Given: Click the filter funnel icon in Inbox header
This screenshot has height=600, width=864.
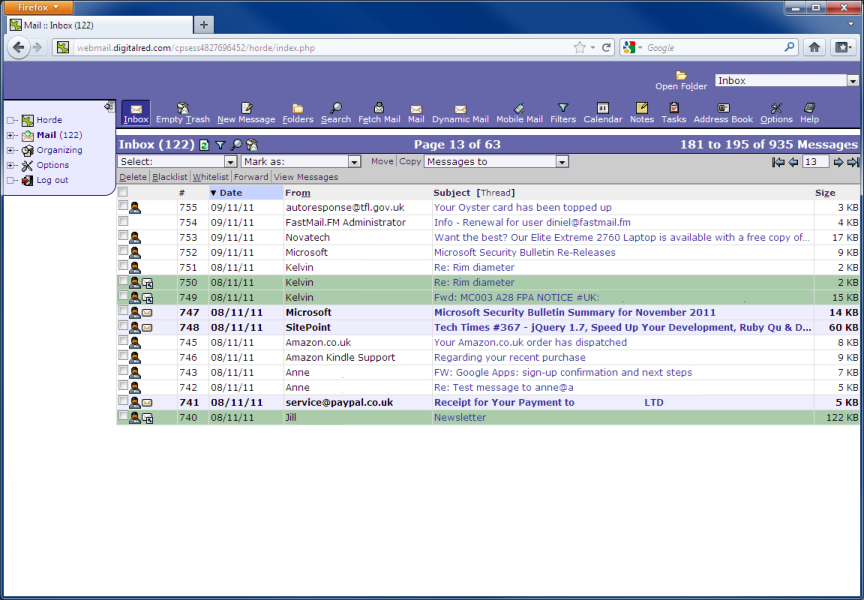Looking at the screenshot, I should click(x=220, y=145).
